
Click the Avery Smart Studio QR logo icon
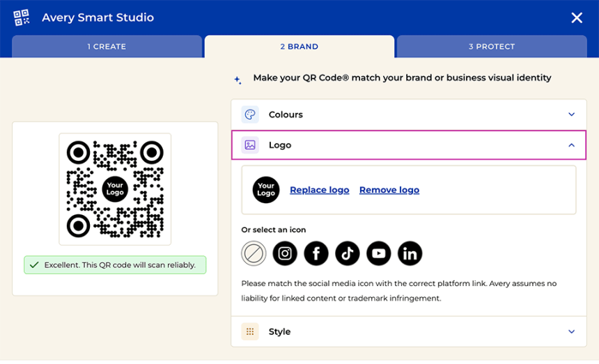22,17
